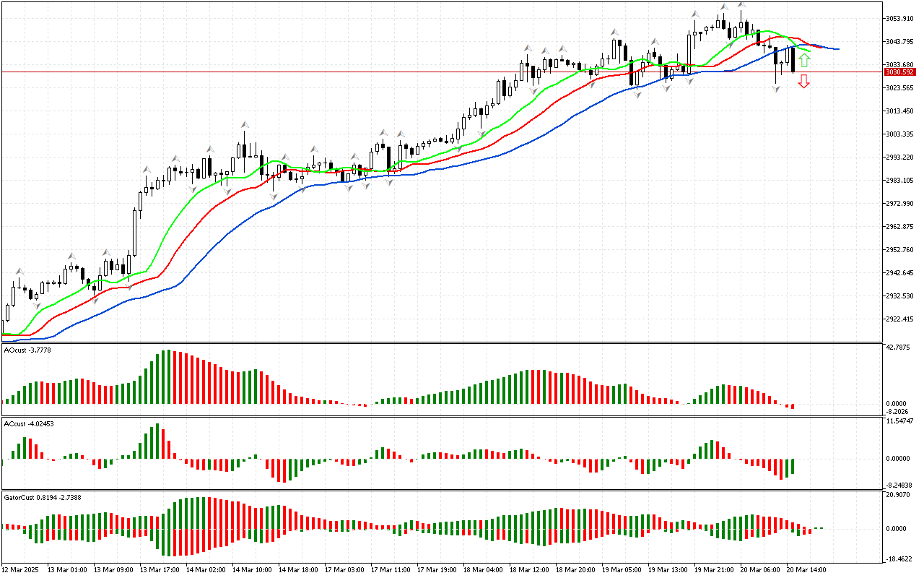The width and height of the screenshot is (924, 578).
Task: Click price level 2972.990 on the axis
Action: [901, 203]
